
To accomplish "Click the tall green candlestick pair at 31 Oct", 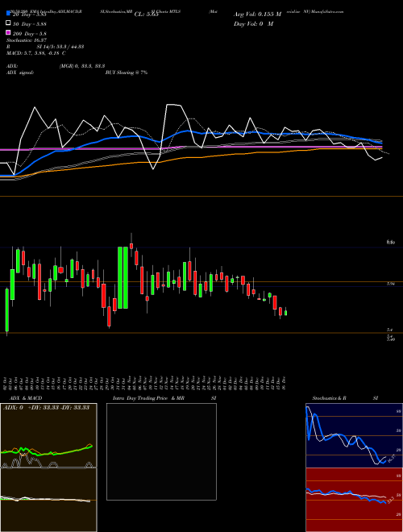I will tap(123, 277).
